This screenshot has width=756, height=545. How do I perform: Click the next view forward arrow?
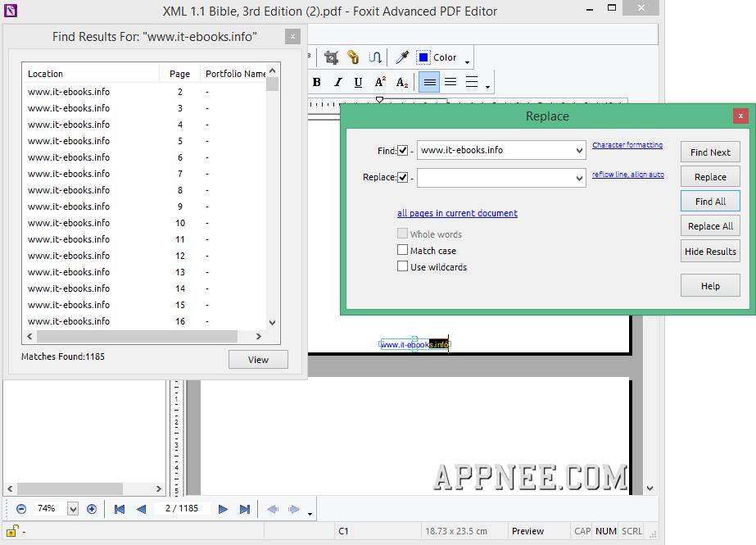[x=293, y=509]
